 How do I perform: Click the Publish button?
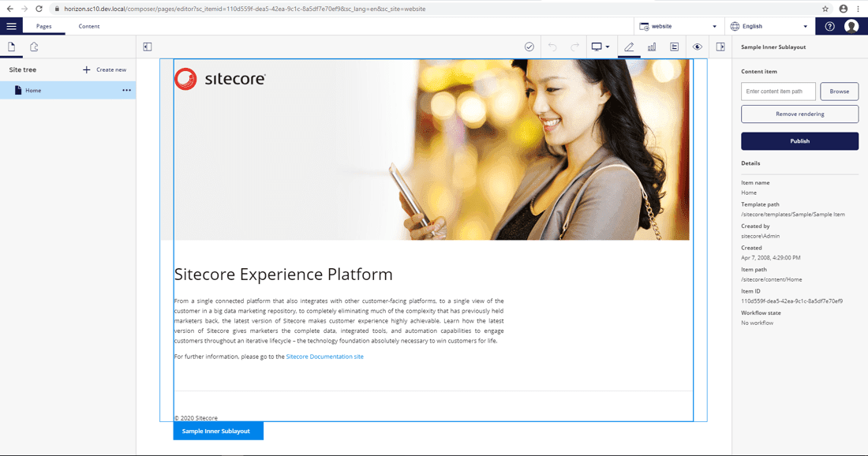pyautogui.click(x=799, y=141)
